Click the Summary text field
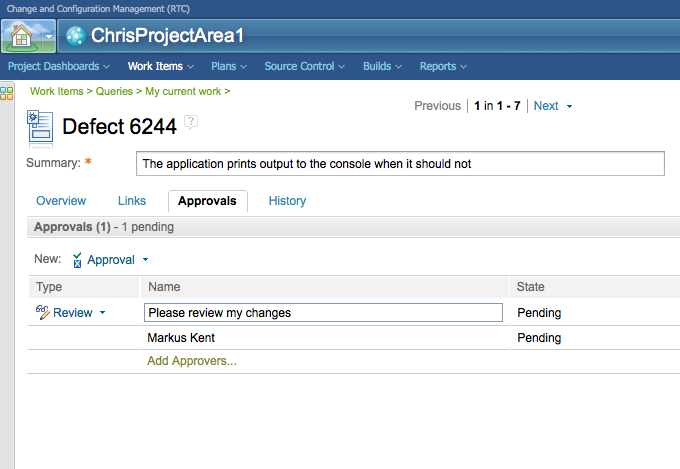The width and height of the screenshot is (680, 469). (400, 163)
